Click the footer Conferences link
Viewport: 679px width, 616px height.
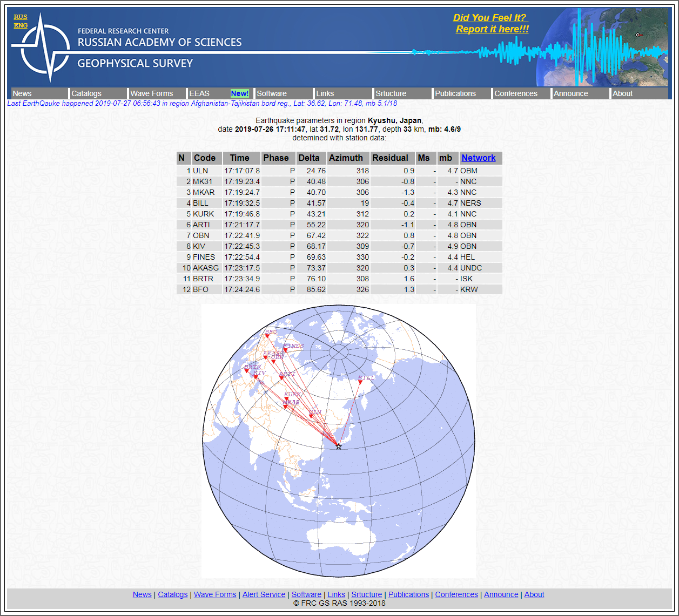[456, 594]
